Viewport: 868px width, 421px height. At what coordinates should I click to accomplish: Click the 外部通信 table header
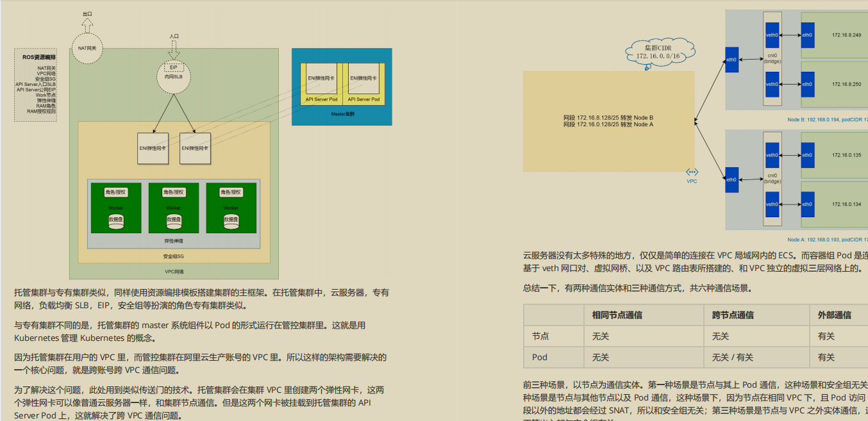[835, 315]
